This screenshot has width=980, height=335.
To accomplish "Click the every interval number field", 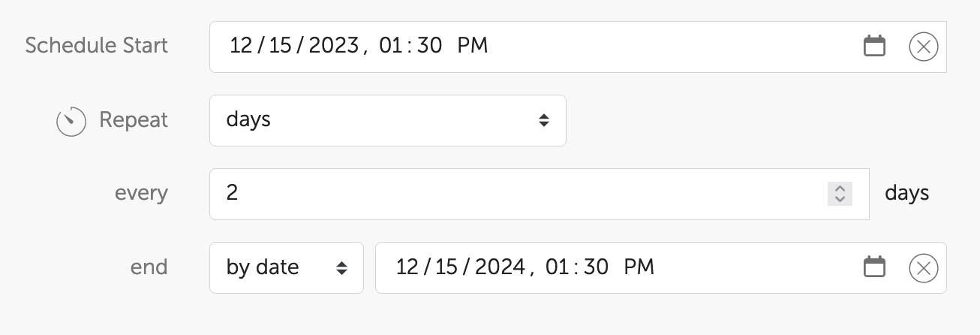I will pyautogui.click(x=518, y=194).
